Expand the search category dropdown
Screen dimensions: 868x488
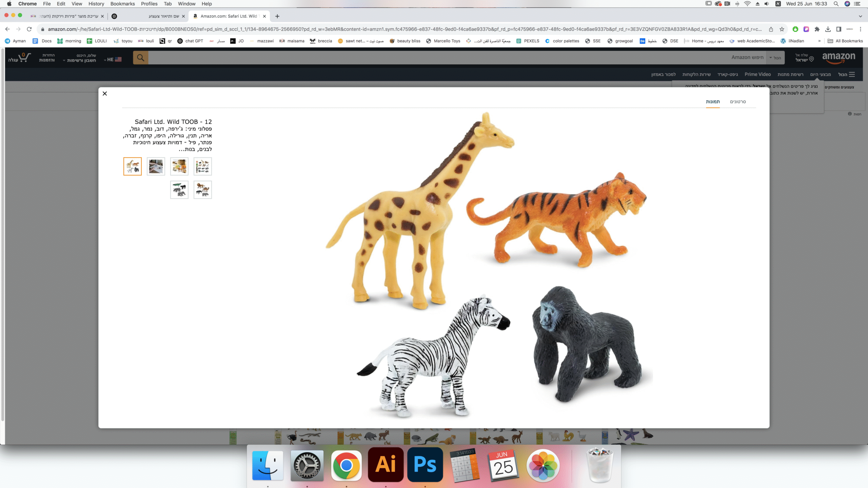click(x=775, y=58)
